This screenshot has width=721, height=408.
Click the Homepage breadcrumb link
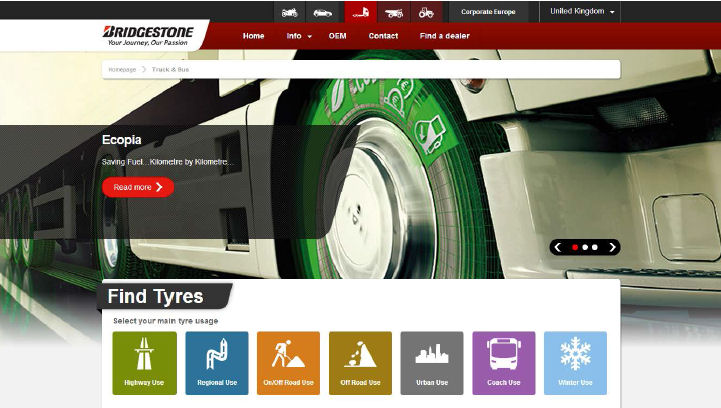click(122, 69)
